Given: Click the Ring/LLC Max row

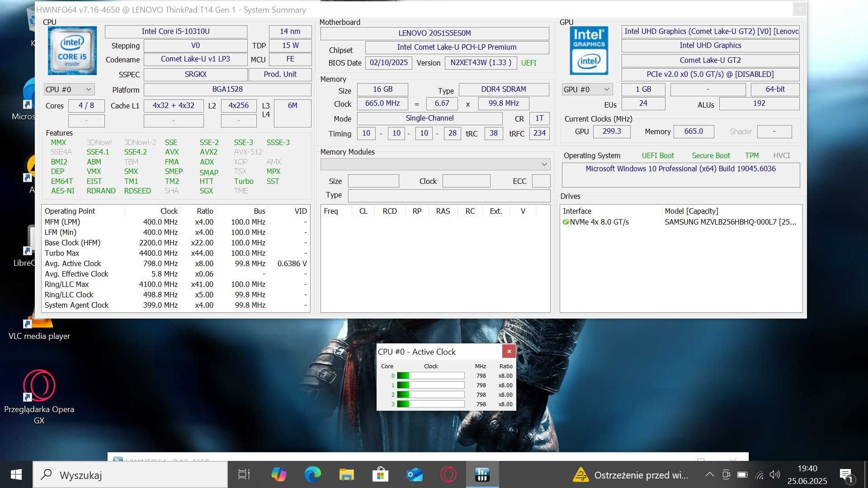Looking at the screenshot, I should [x=176, y=284].
